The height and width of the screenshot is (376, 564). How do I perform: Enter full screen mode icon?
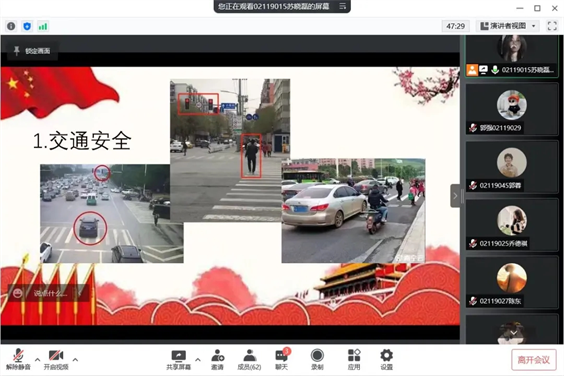[552, 26]
